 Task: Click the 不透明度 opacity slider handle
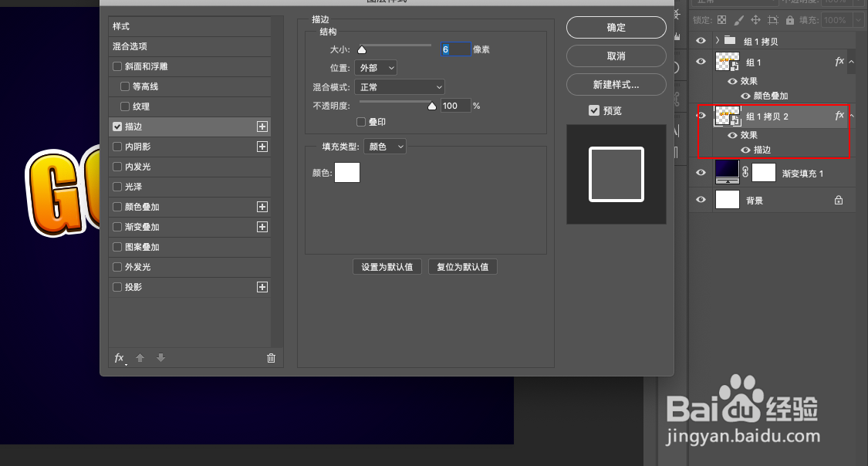click(x=432, y=106)
